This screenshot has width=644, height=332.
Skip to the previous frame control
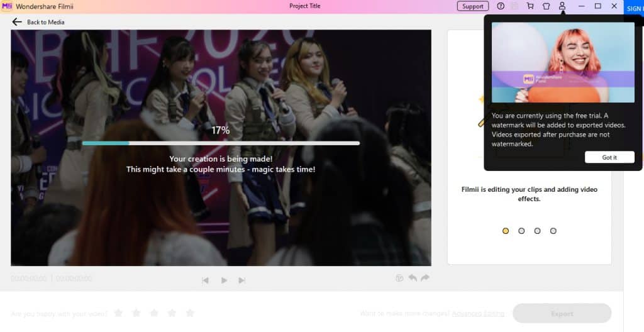coord(205,280)
